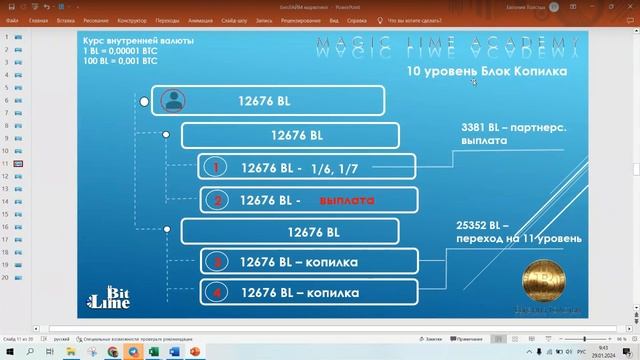Viewport: 640px width, 360px height.
Task: Open Windows taskbar search
Action: click(x=30, y=351)
